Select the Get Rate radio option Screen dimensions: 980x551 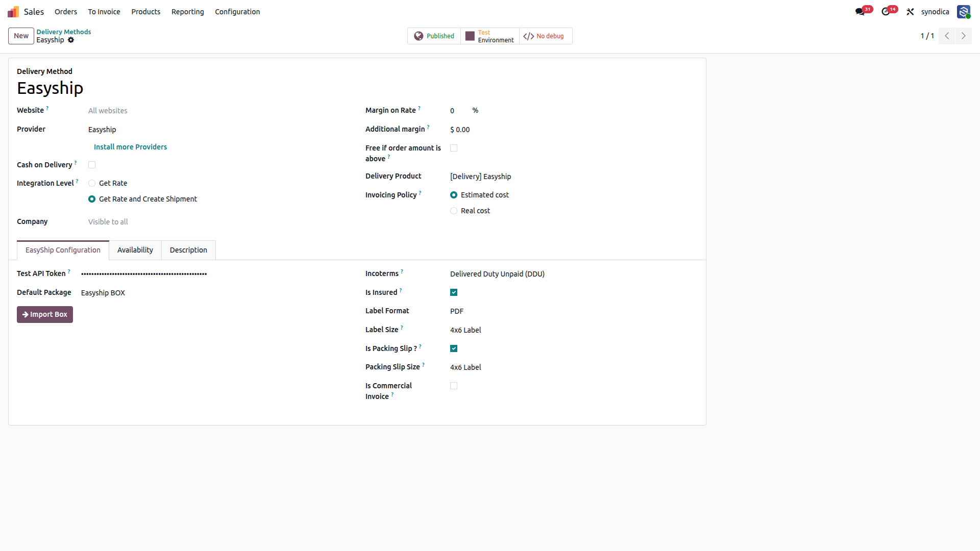tap(92, 183)
